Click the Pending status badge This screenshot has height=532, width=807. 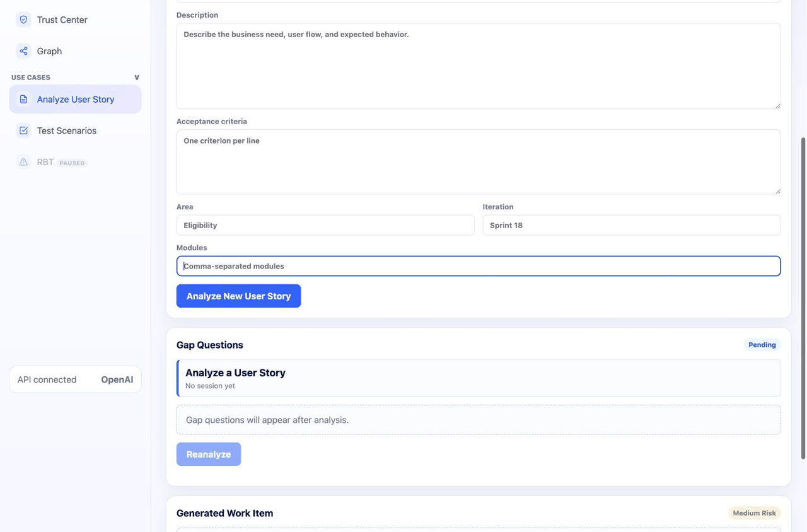(x=762, y=345)
